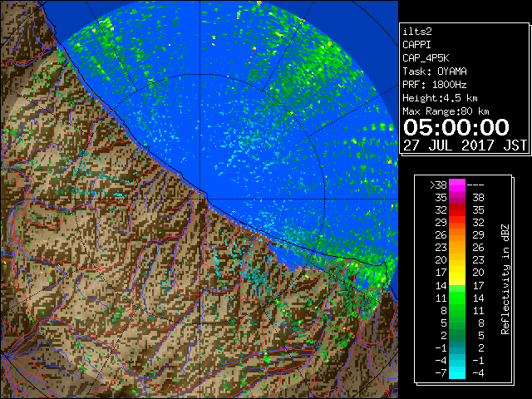Screen dimensions: 532x399
Task: Click the '27 JUL 2017 JST' date
Action: point(465,145)
